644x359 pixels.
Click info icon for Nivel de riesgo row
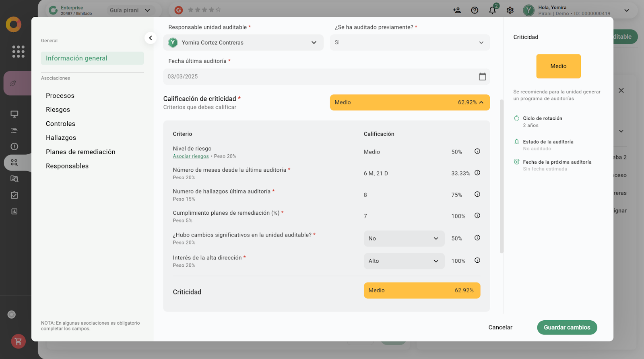click(x=477, y=151)
